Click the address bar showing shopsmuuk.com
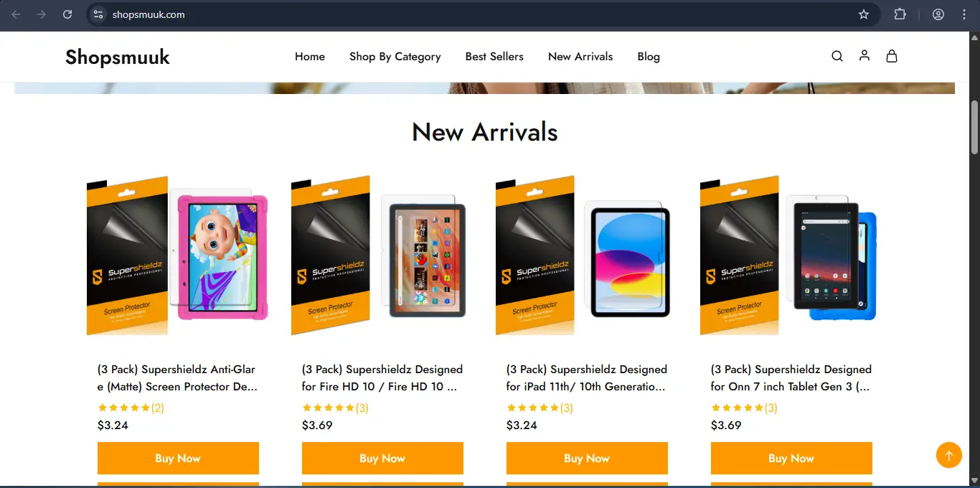 pos(473,14)
